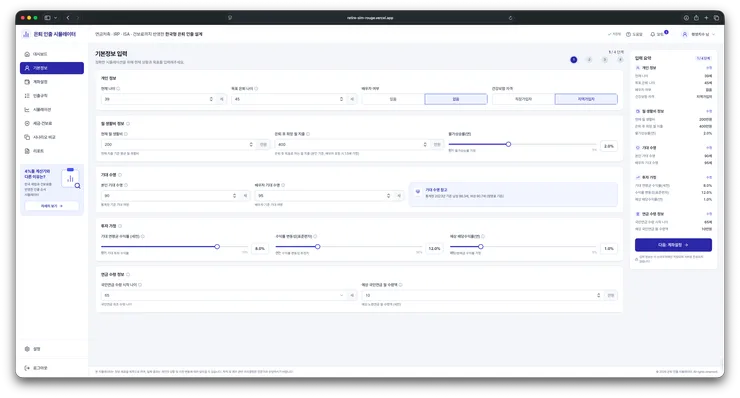Click info icon beside expected monthly pension label

click(401, 285)
